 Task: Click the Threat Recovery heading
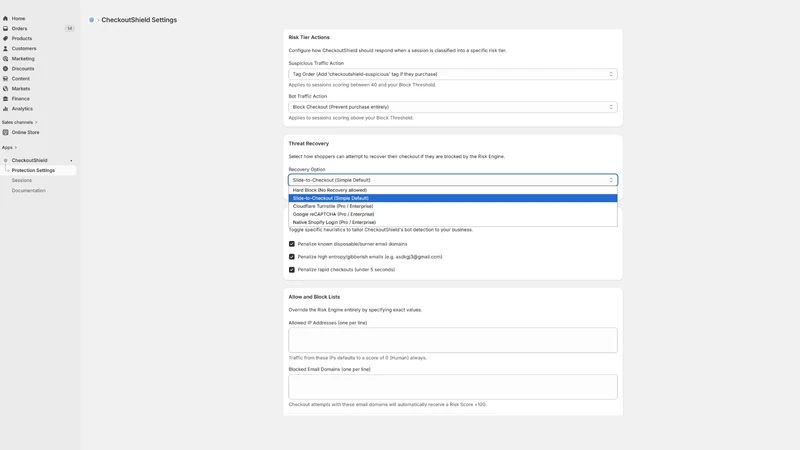[x=309, y=143]
